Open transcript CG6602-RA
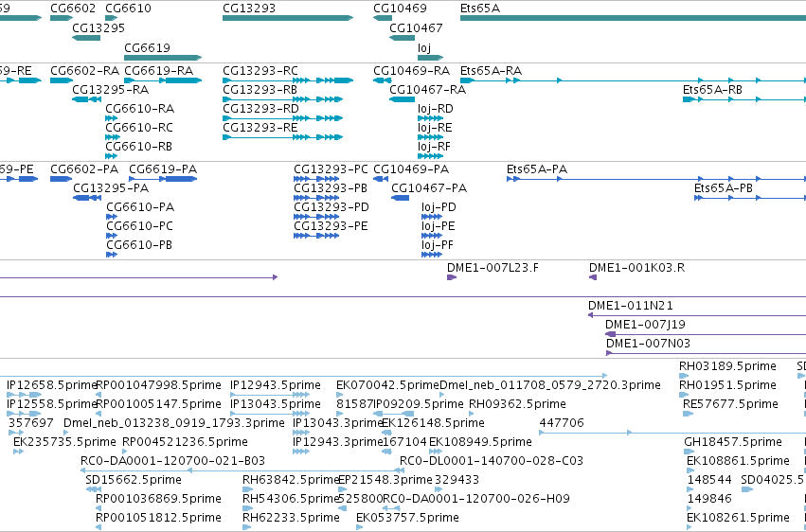Image resolution: width=806 pixels, height=532 pixels. click(x=85, y=70)
